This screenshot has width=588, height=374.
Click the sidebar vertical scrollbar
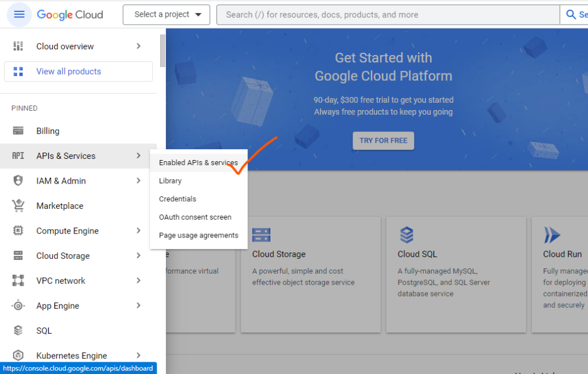click(x=163, y=50)
